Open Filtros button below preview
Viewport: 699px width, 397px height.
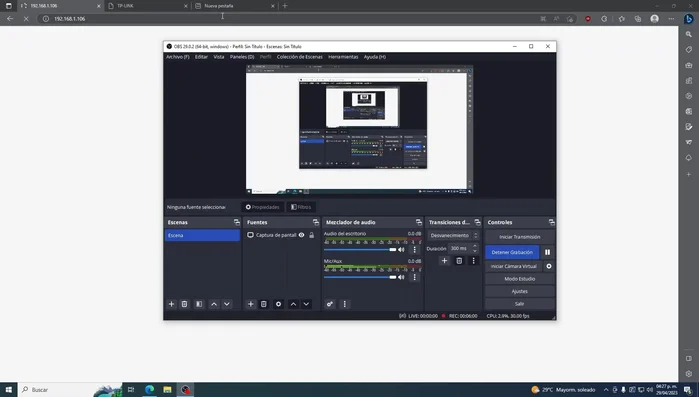[301, 207]
